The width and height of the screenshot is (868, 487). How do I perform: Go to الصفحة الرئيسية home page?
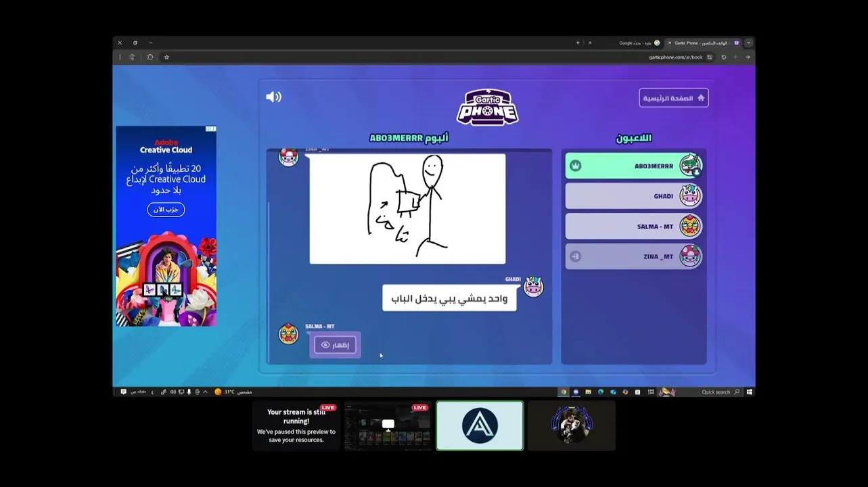pyautogui.click(x=674, y=98)
